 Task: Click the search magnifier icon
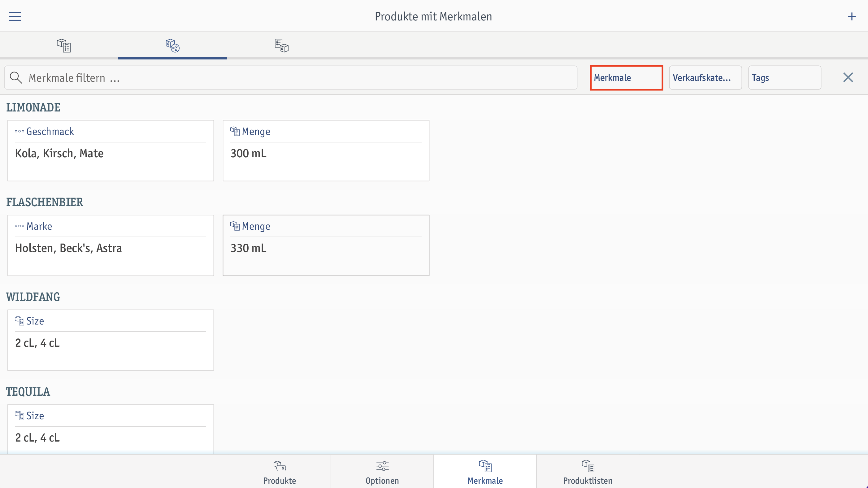16,77
